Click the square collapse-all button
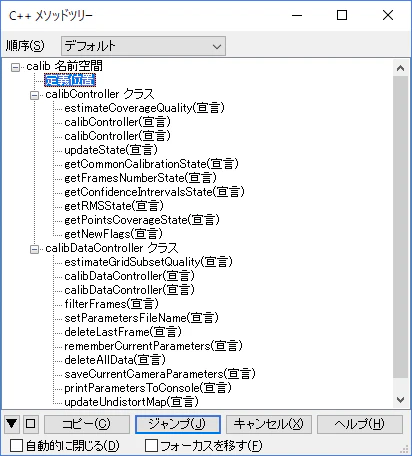The height and width of the screenshot is (456, 412). (31, 424)
